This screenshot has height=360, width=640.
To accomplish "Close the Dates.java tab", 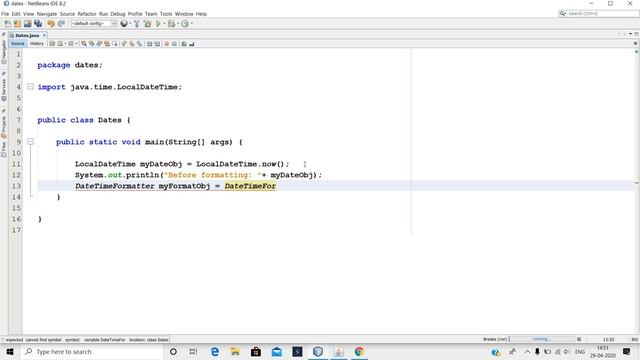I will pos(44,36).
